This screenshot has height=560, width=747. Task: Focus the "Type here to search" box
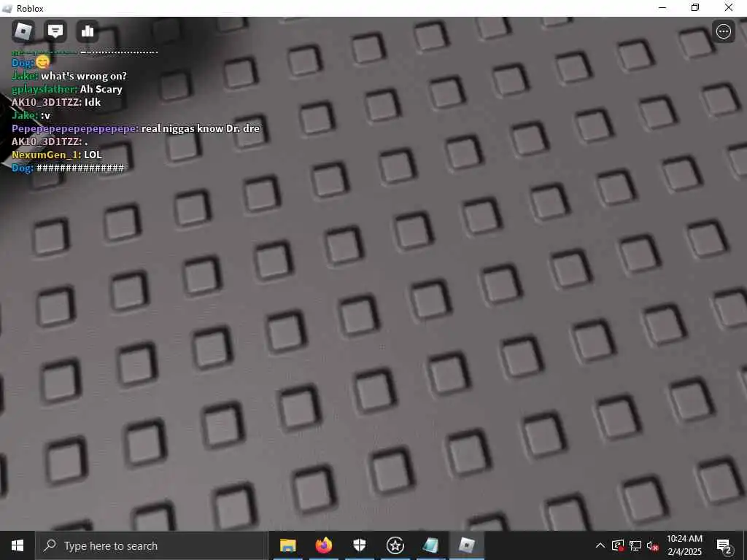tap(152, 545)
